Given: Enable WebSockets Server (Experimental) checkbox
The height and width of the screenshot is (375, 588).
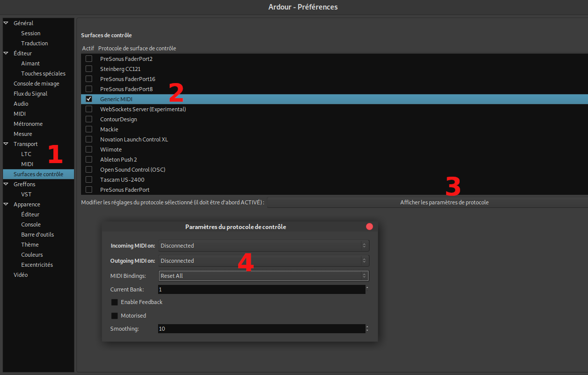Looking at the screenshot, I should pyautogui.click(x=89, y=109).
